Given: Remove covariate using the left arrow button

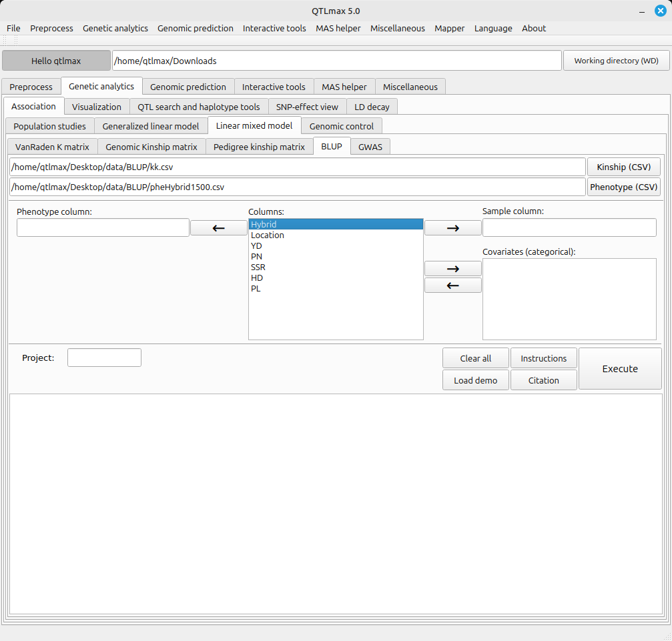Looking at the screenshot, I should (452, 285).
